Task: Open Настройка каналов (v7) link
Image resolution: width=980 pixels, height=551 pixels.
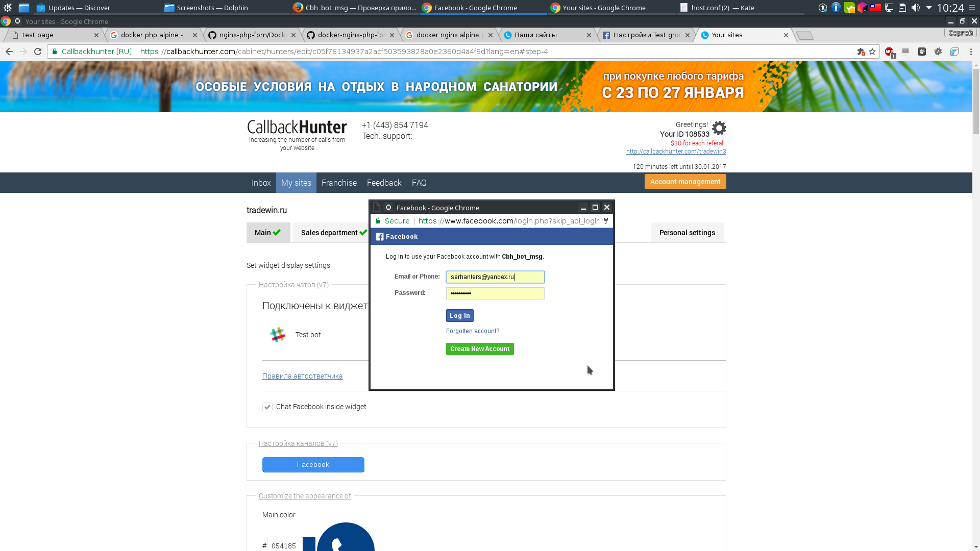Action: click(x=298, y=443)
